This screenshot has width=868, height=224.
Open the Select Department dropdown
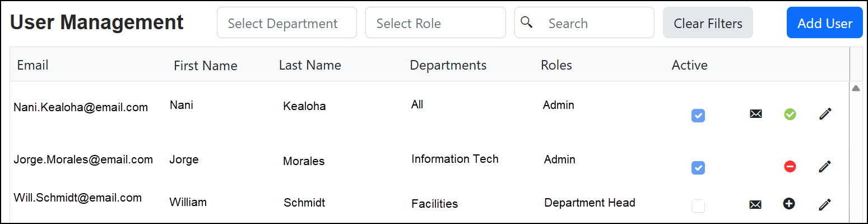point(287,22)
